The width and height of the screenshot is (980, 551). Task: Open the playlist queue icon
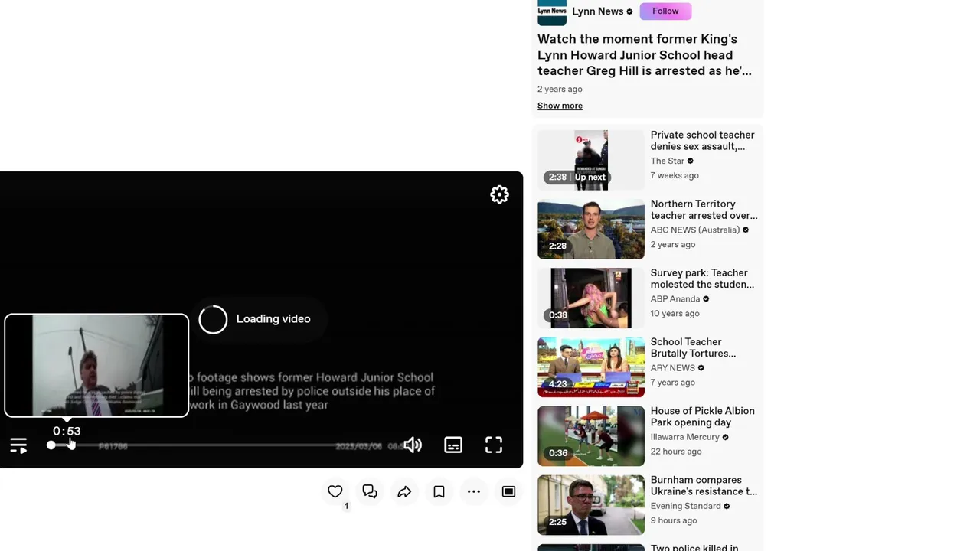click(x=18, y=445)
